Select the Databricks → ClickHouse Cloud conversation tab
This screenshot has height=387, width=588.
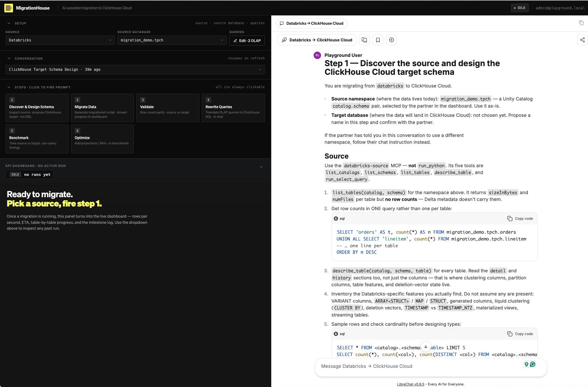click(x=311, y=23)
